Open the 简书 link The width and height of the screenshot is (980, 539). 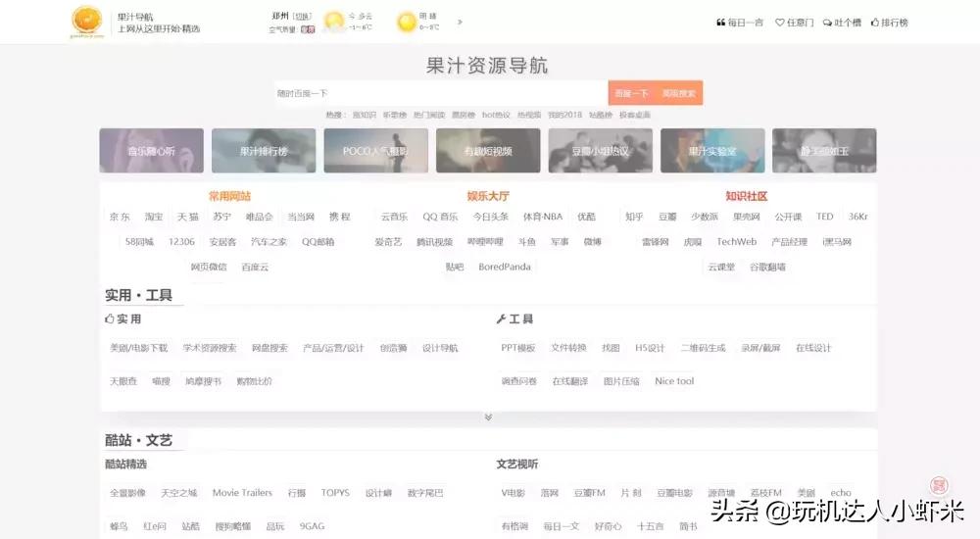pyautogui.click(x=688, y=526)
